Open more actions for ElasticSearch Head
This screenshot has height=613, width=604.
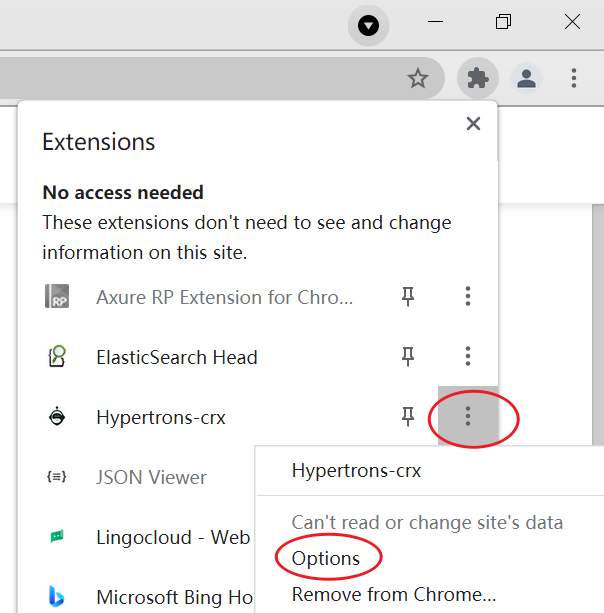(467, 357)
